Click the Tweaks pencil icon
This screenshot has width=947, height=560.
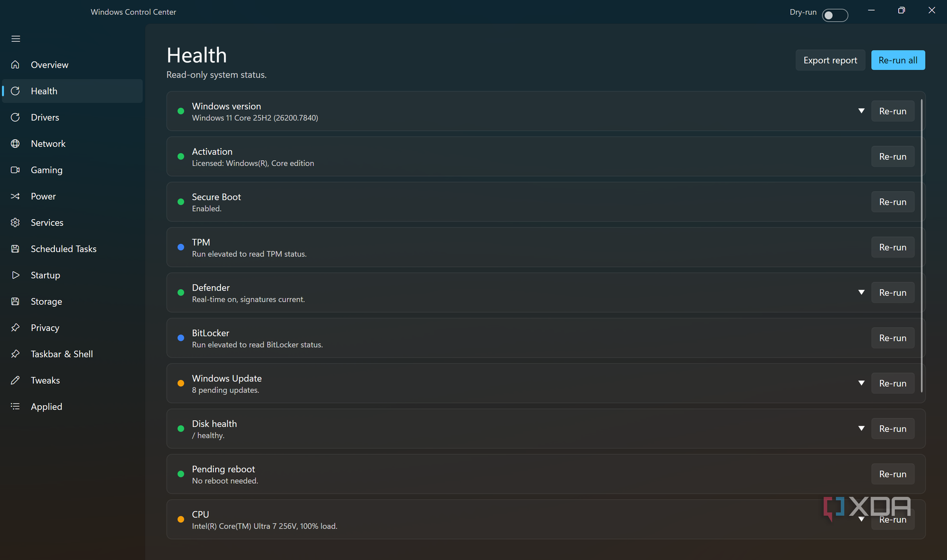pyautogui.click(x=15, y=380)
